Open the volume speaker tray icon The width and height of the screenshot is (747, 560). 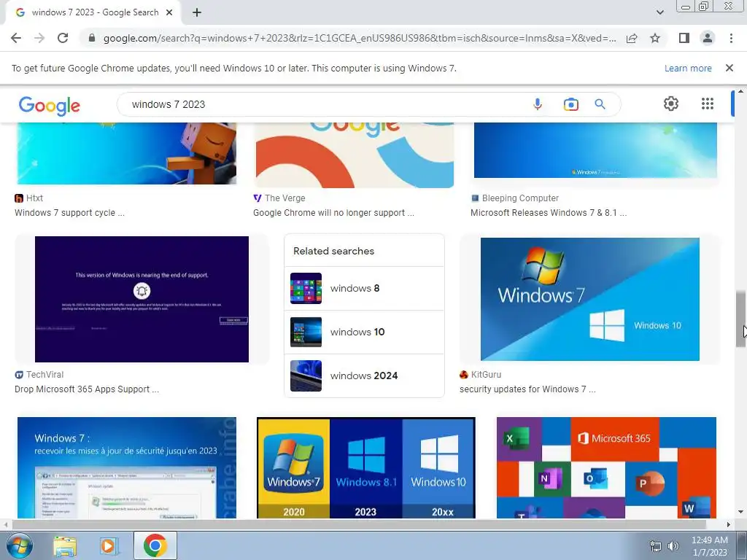tap(673, 546)
